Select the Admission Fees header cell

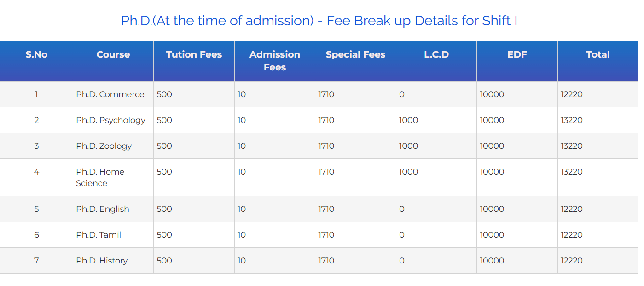click(x=275, y=61)
